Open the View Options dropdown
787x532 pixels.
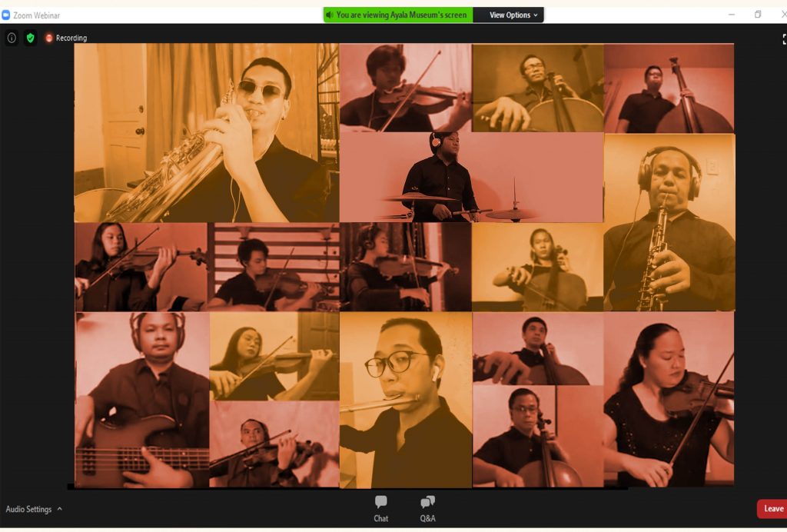click(513, 15)
